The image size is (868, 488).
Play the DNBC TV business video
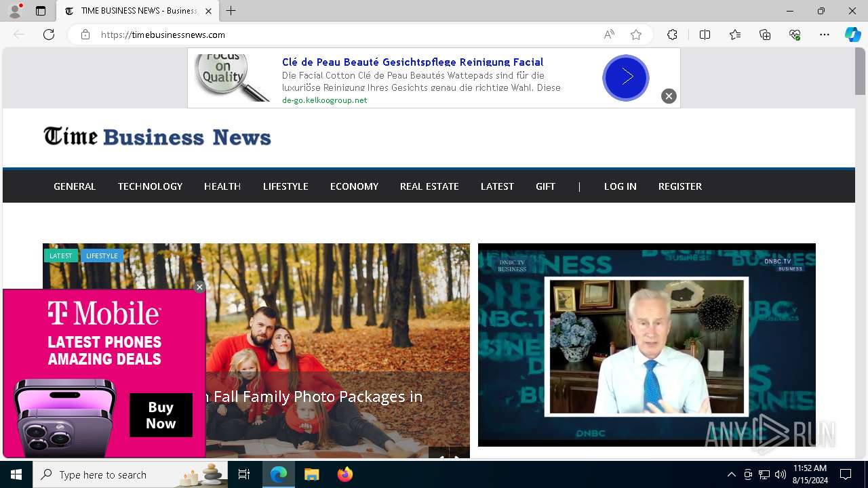click(647, 345)
